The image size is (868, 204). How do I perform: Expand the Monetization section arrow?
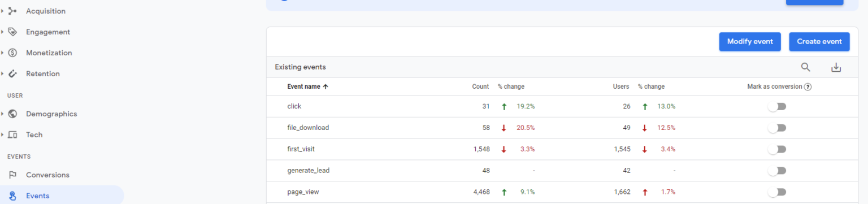(x=2, y=53)
